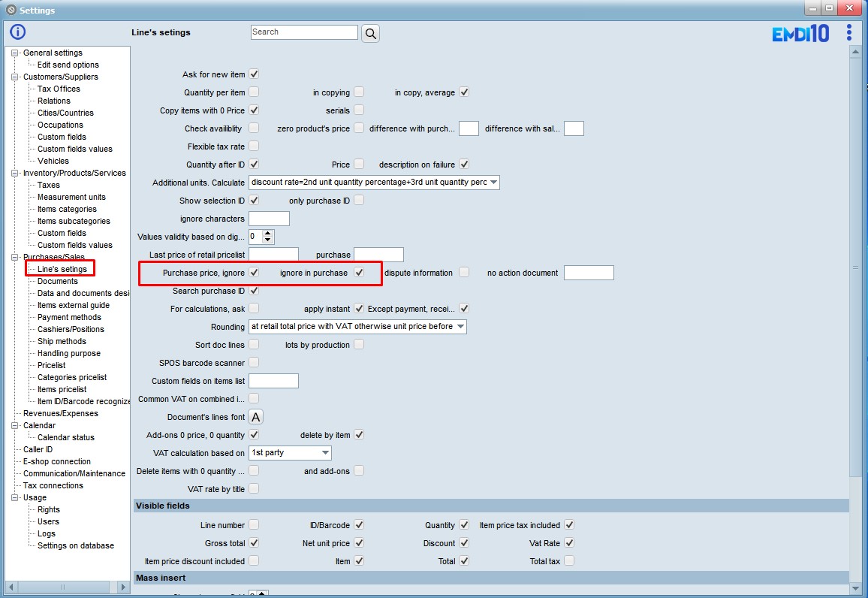This screenshot has height=598, width=868.
Task: Toggle the Search purchase ID checkbox
Action: click(254, 291)
